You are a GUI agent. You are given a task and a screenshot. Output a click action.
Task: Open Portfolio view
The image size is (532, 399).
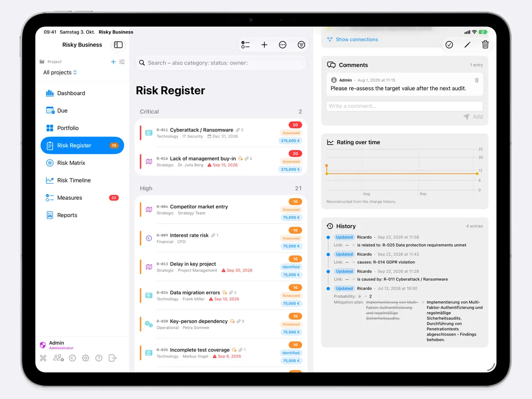[x=82, y=128]
